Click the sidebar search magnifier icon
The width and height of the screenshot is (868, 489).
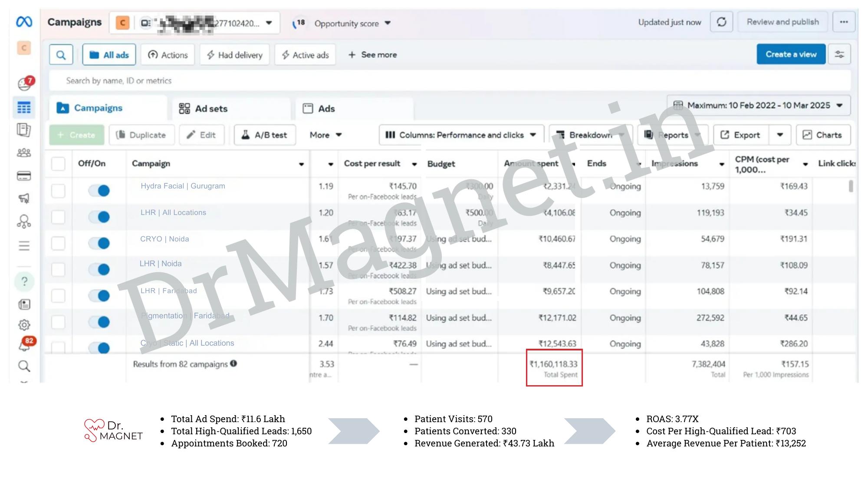(24, 366)
